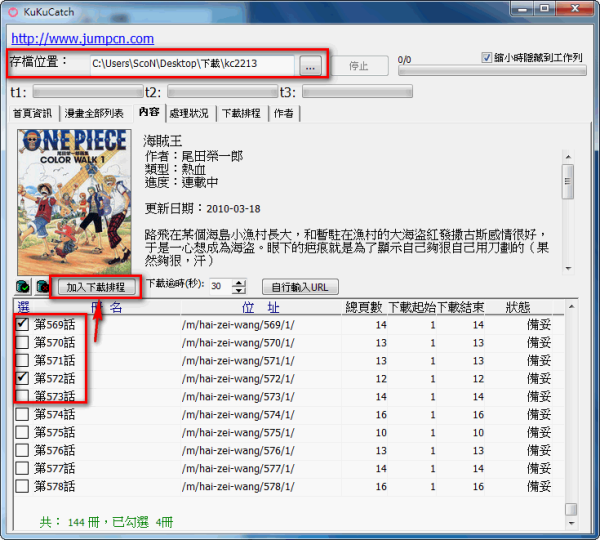Image resolution: width=600 pixels, height=540 pixels.
Task: Click the select-all green check icon
Action: point(23,286)
